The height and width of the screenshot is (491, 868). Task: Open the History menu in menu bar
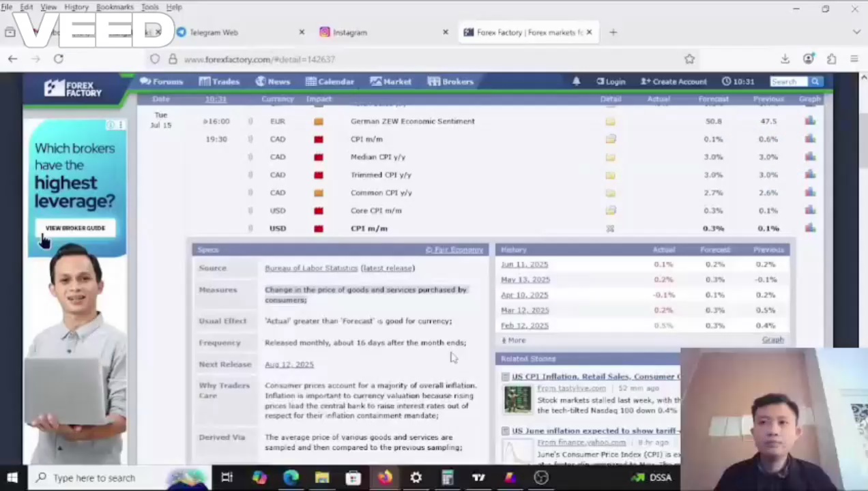[76, 7]
